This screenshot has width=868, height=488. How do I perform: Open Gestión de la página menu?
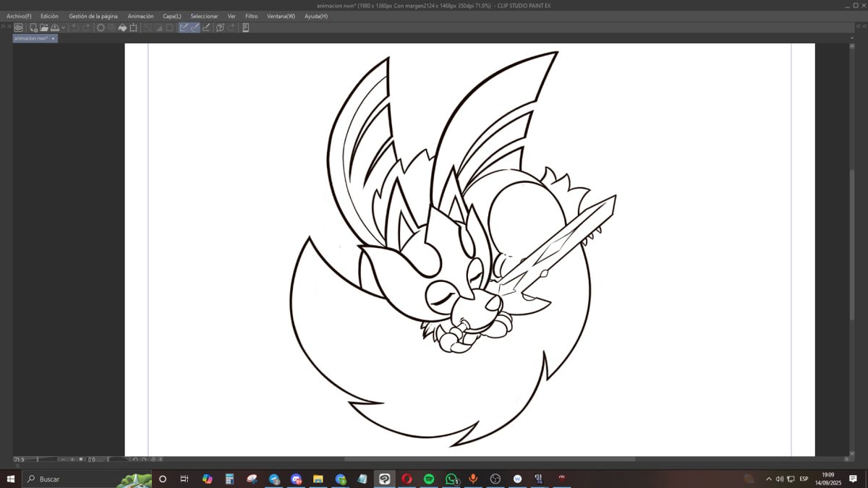(x=93, y=16)
